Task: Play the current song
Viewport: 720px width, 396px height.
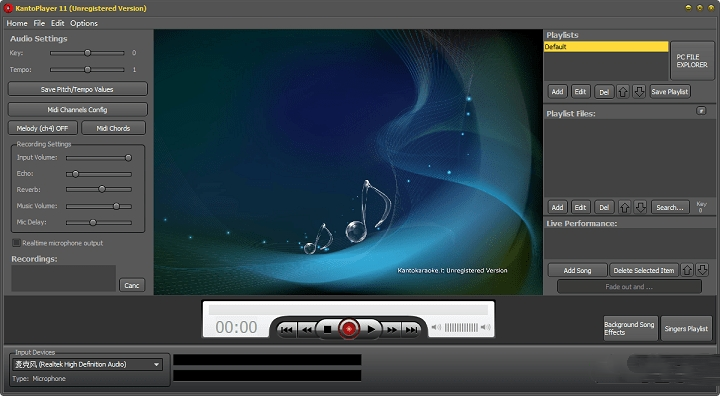Action: click(371, 329)
